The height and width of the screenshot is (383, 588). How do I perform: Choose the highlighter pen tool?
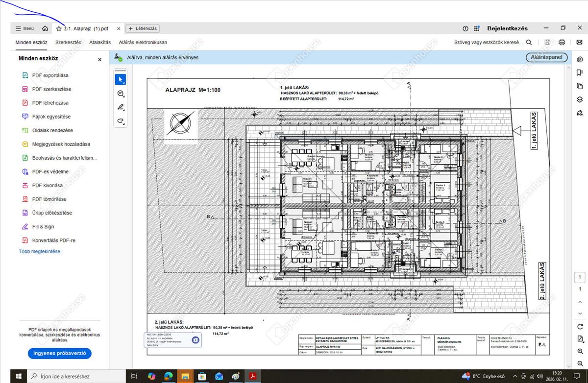121,107
